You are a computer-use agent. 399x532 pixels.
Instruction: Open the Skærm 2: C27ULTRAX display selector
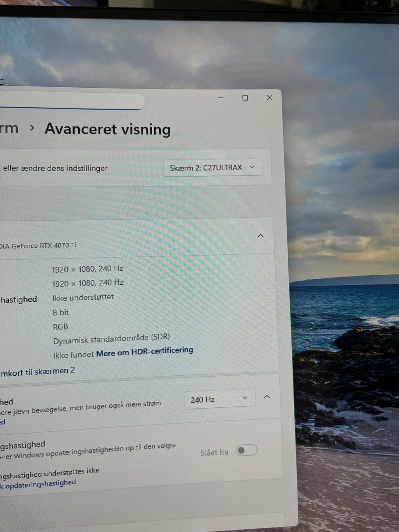213,167
